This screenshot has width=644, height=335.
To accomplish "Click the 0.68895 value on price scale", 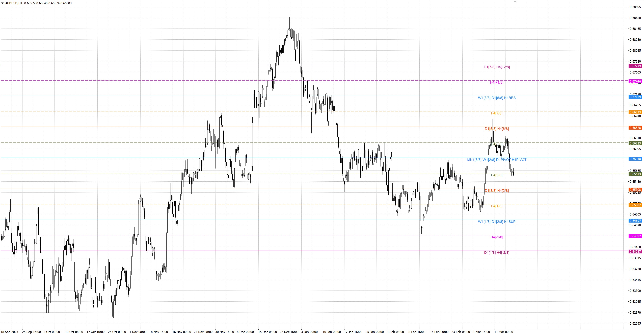I will click(635, 7).
